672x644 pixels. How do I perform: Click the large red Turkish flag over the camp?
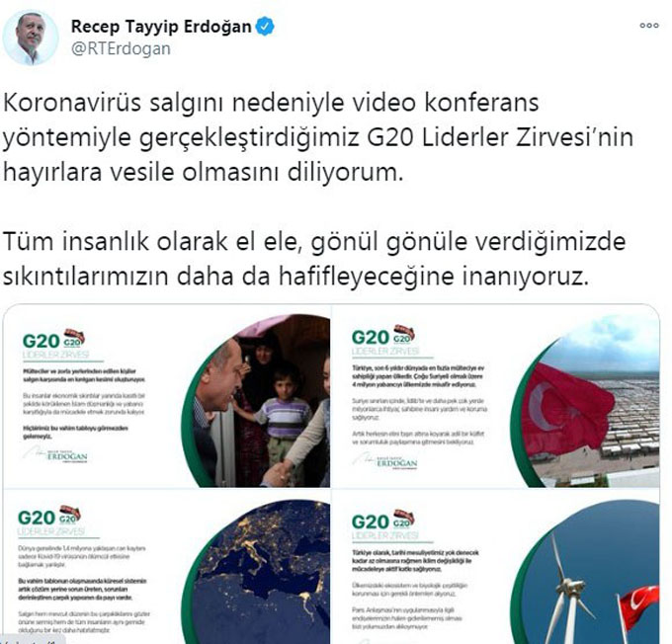click(x=566, y=409)
